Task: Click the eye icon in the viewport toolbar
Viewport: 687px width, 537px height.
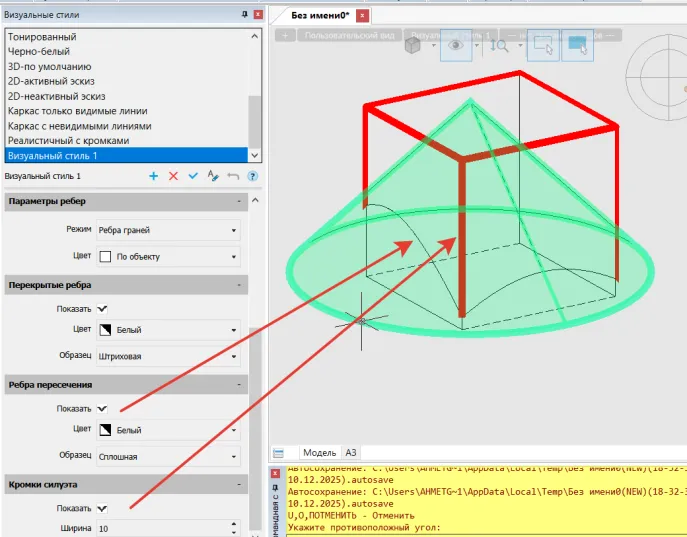Action: pyautogui.click(x=456, y=45)
